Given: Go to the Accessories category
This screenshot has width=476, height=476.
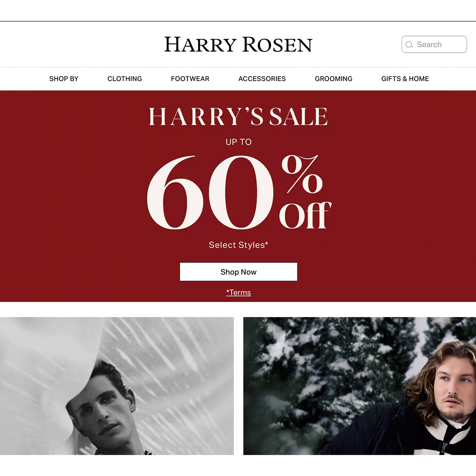Looking at the screenshot, I should pyautogui.click(x=262, y=79).
